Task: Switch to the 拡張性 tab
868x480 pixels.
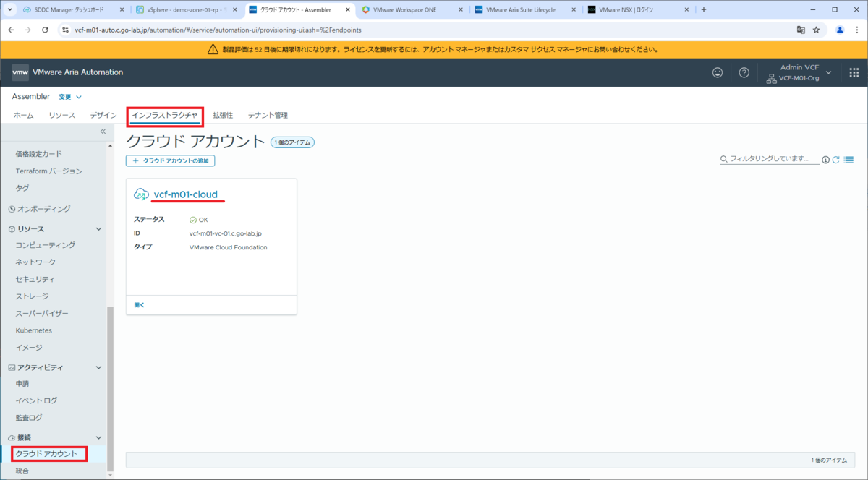Action: coord(222,116)
